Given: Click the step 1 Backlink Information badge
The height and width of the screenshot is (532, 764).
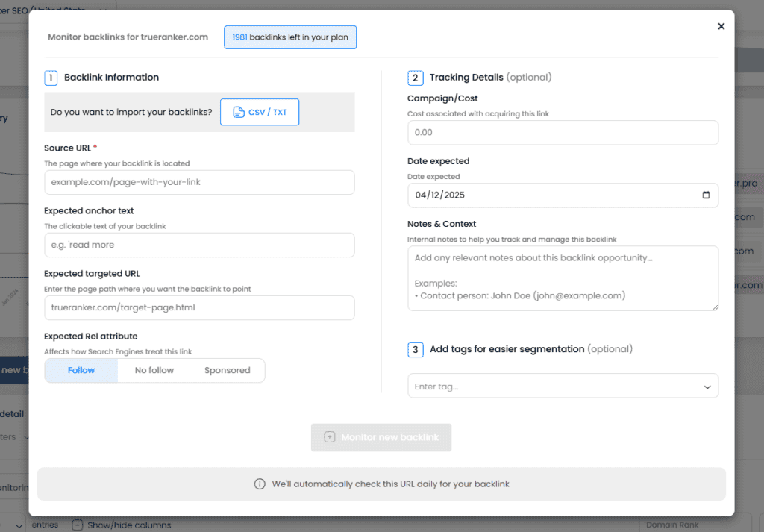Looking at the screenshot, I should 50,78.
